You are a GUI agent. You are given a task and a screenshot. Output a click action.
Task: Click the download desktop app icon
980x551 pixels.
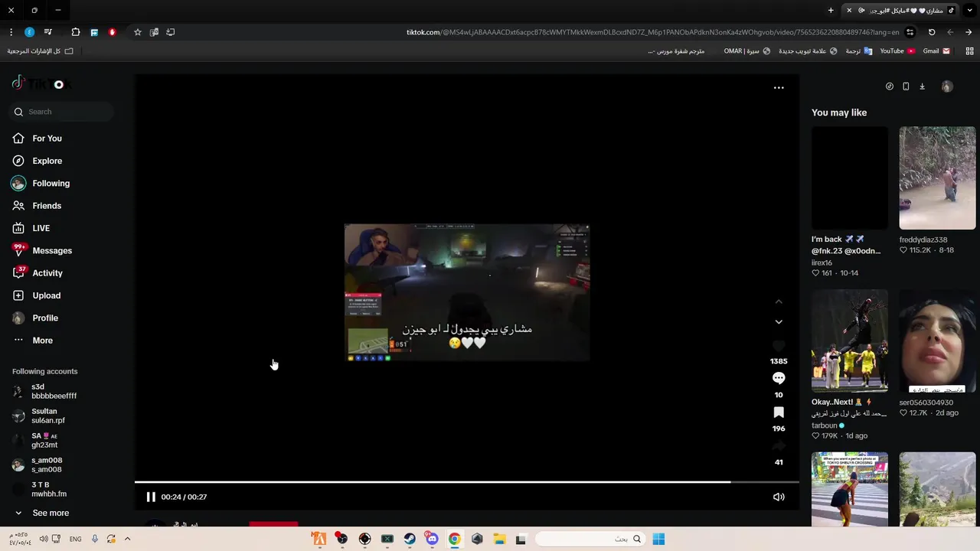[x=922, y=86]
